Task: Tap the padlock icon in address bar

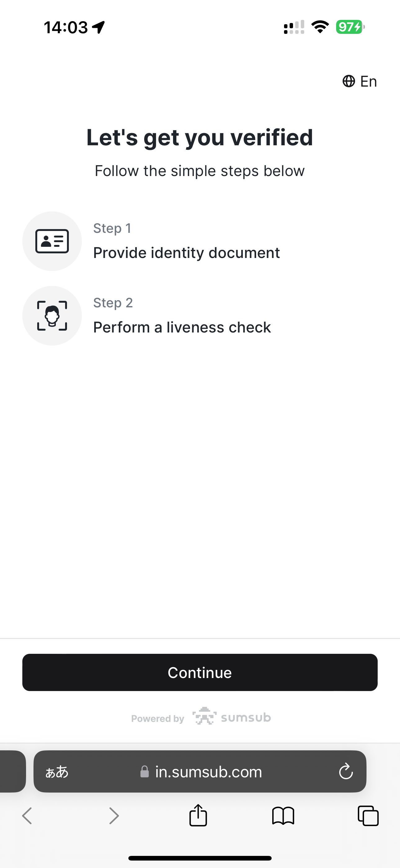Action: pyautogui.click(x=144, y=771)
